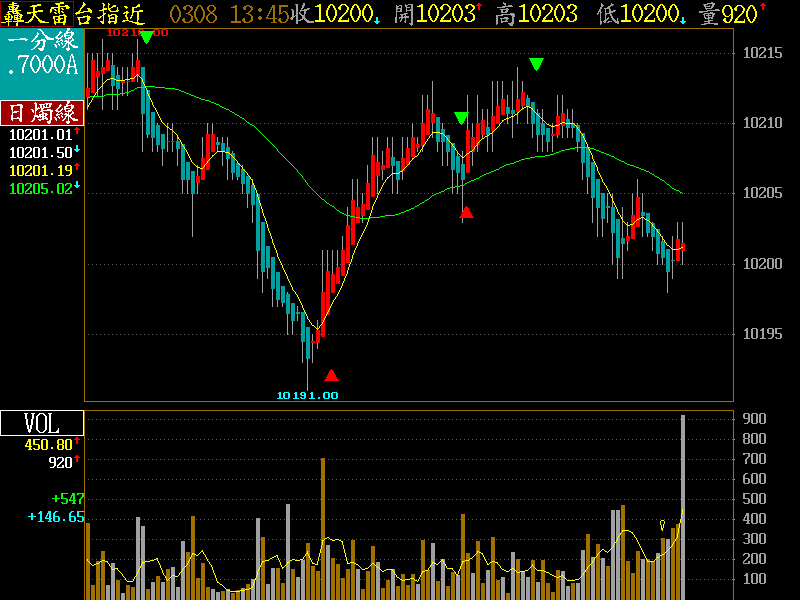Click the yellow 10201.19 moving average value

pyautogui.click(x=38, y=170)
